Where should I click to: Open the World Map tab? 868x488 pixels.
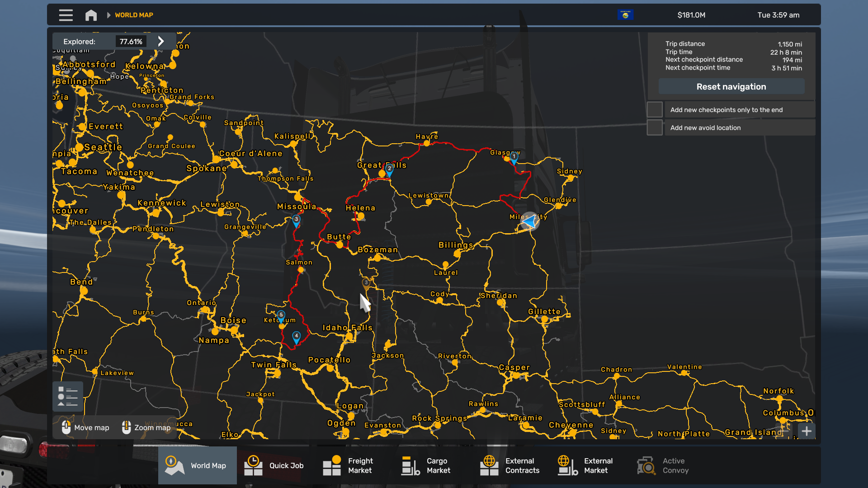pos(198,465)
